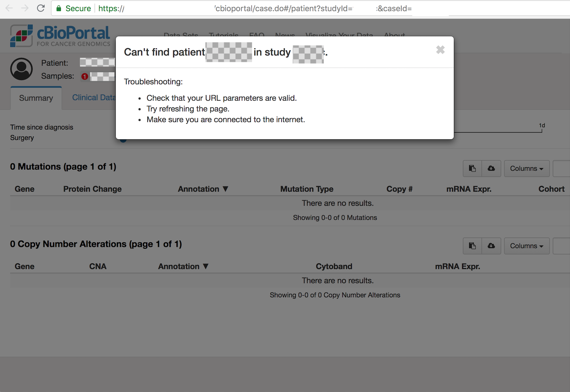Viewport: 570px width, 392px height.
Task: Click the patient avatar icon
Action: pos(22,69)
